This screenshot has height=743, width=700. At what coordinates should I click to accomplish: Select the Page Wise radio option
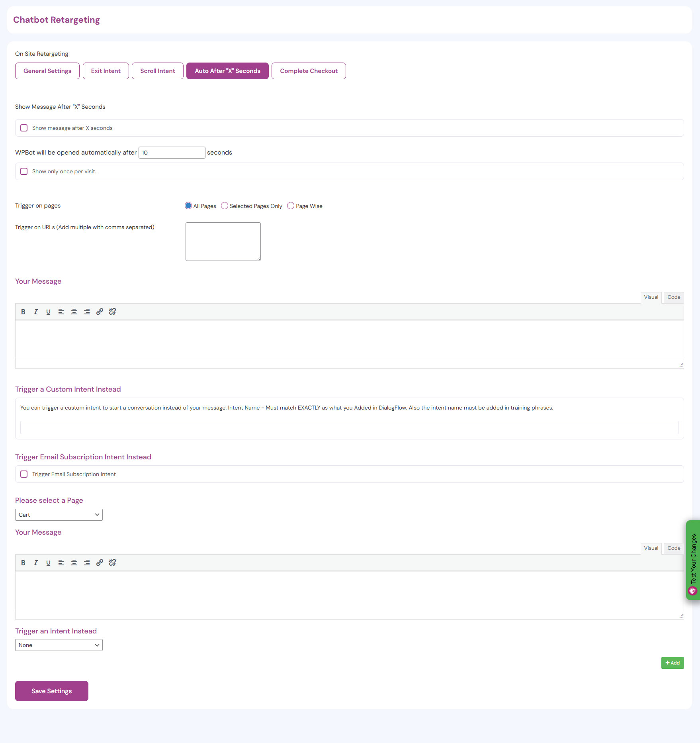pos(291,206)
